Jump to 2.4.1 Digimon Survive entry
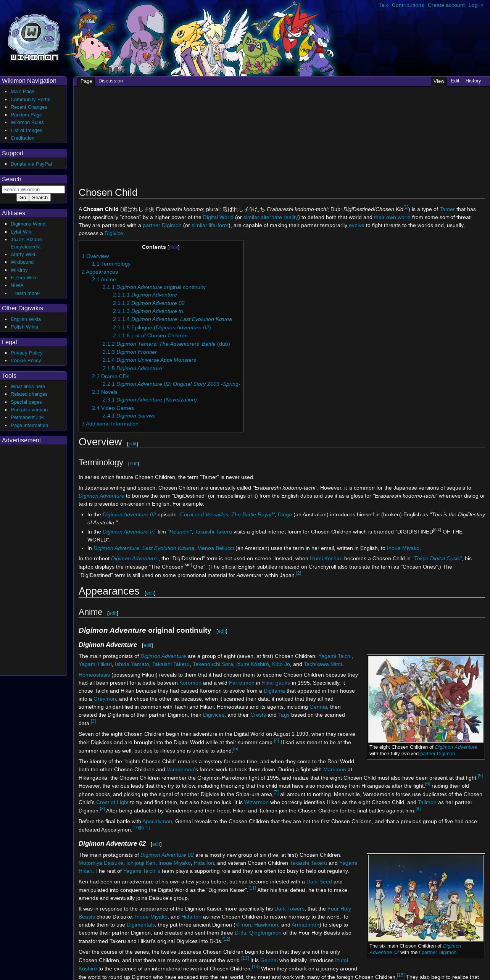Screen dimensions: 490x980 click(129, 416)
